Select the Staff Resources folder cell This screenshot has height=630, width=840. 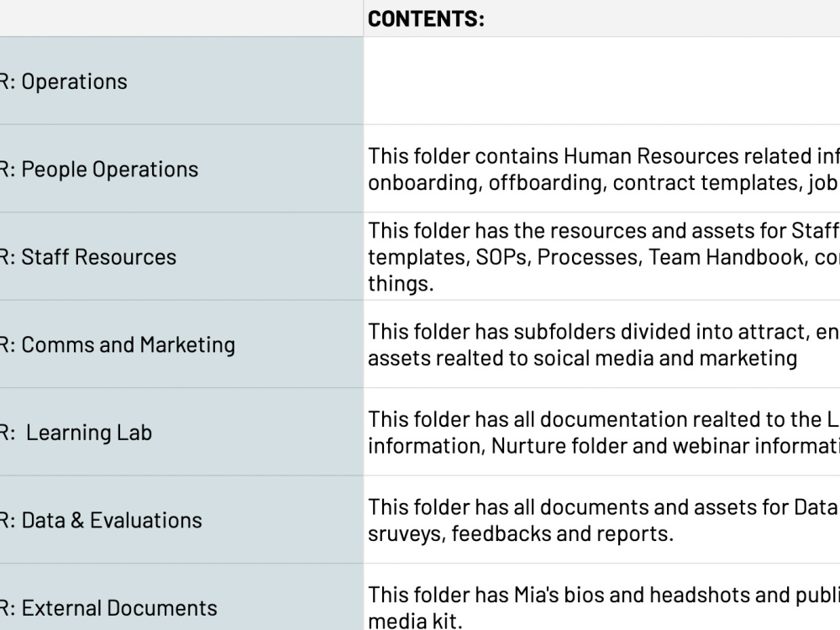coord(181,256)
